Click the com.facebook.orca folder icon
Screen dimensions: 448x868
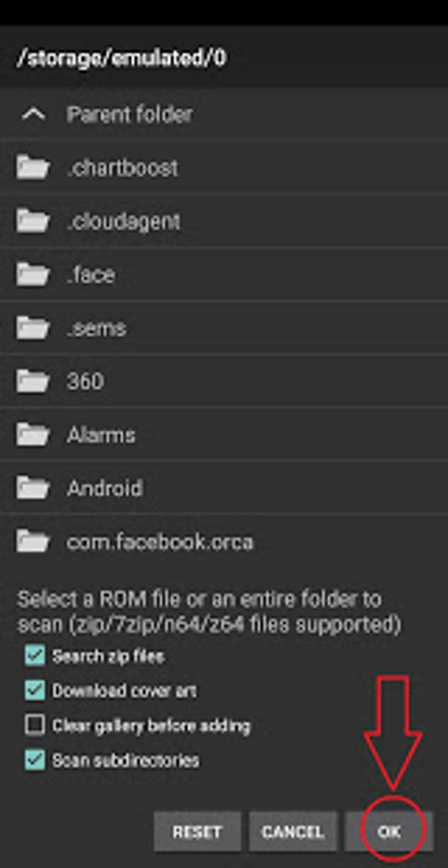tap(33, 541)
